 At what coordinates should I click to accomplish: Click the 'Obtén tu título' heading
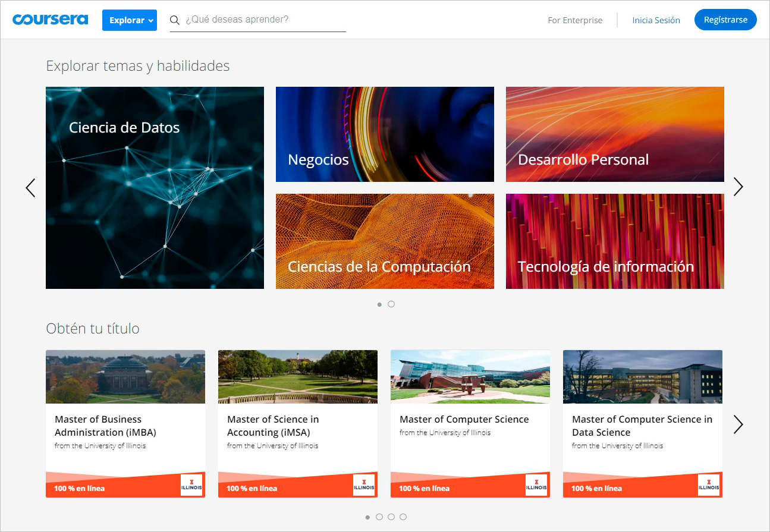93,329
